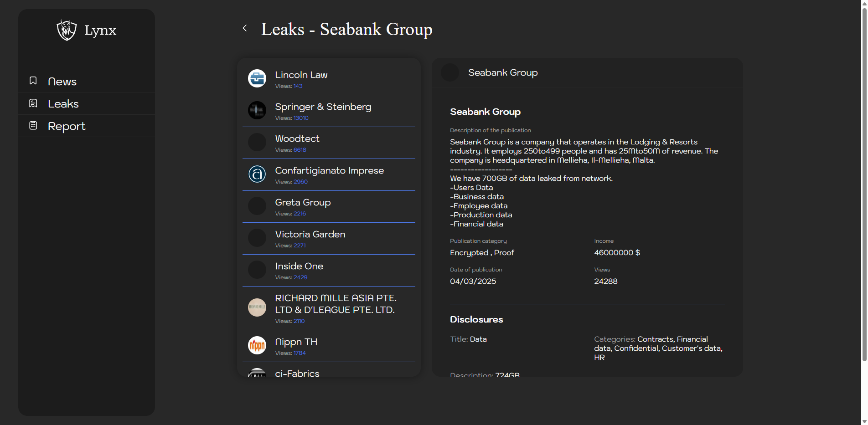Viewport: 868px width, 425px height.
Task: Open the Inside One list entry
Action: pos(299,266)
